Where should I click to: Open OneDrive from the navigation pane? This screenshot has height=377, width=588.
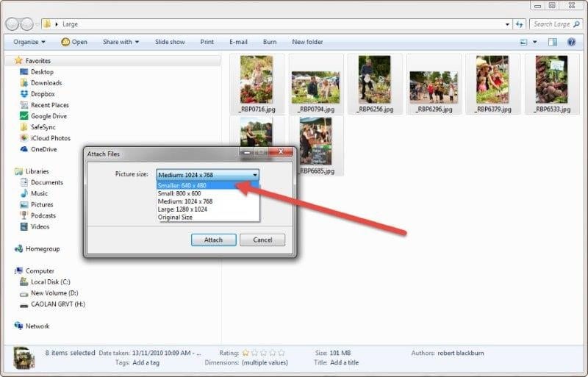pyautogui.click(x=44, y=149)
